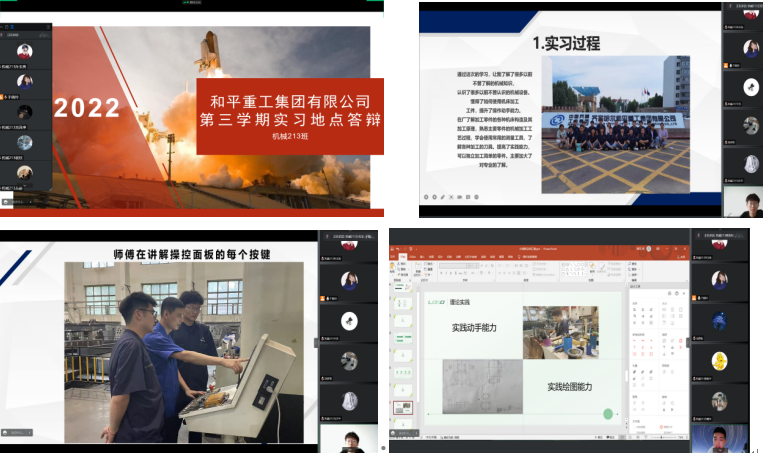Viewport: 763px width, 453px height.
Task: Click the 实践动手能力 text box
Action: [474, 327]
